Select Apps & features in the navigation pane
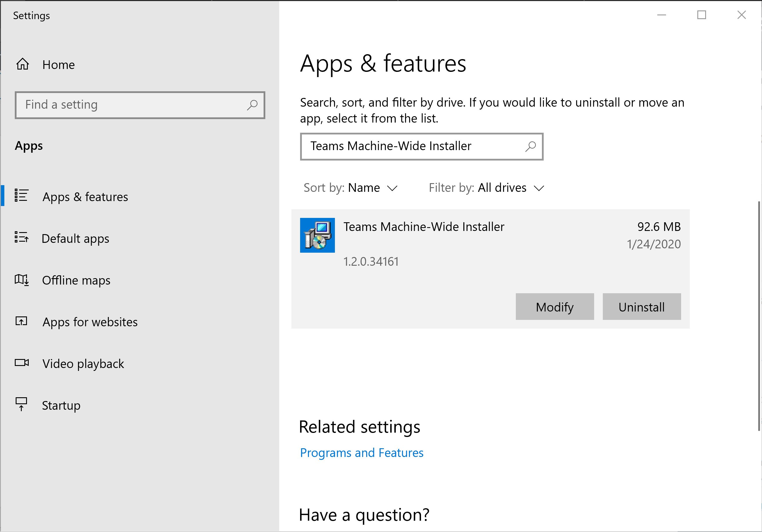Viewport: 762px width, 532px height. click(85, 196)
